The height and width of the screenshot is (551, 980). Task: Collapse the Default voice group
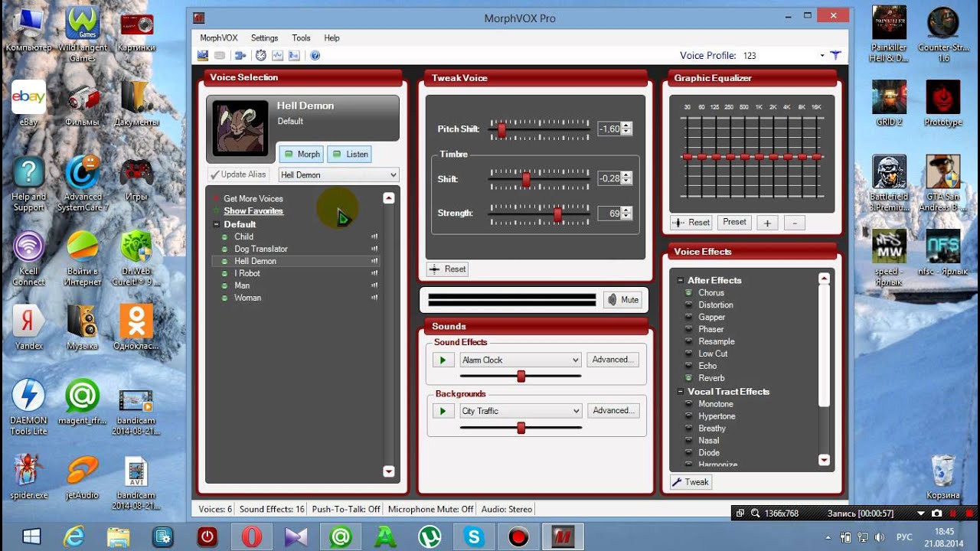(217, 224)
